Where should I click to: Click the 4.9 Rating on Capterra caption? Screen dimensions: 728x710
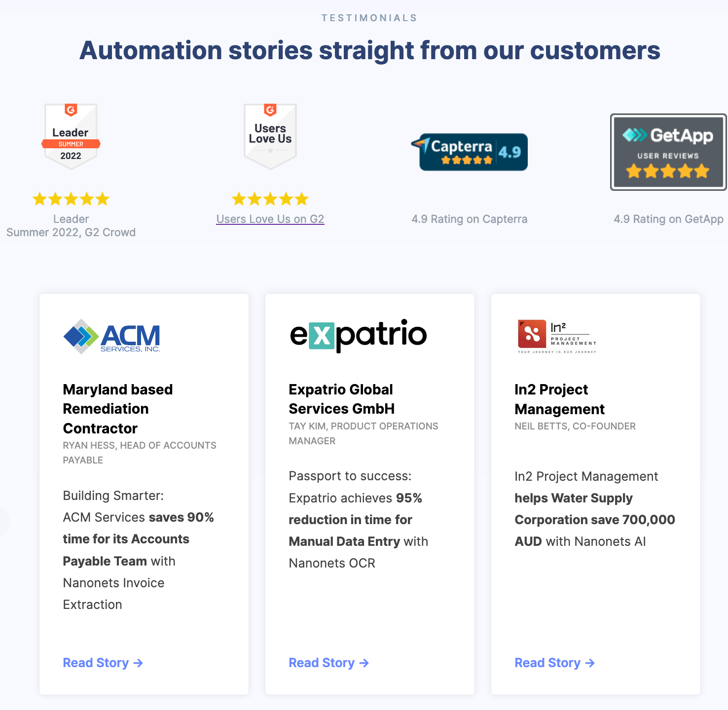(470, 219)
